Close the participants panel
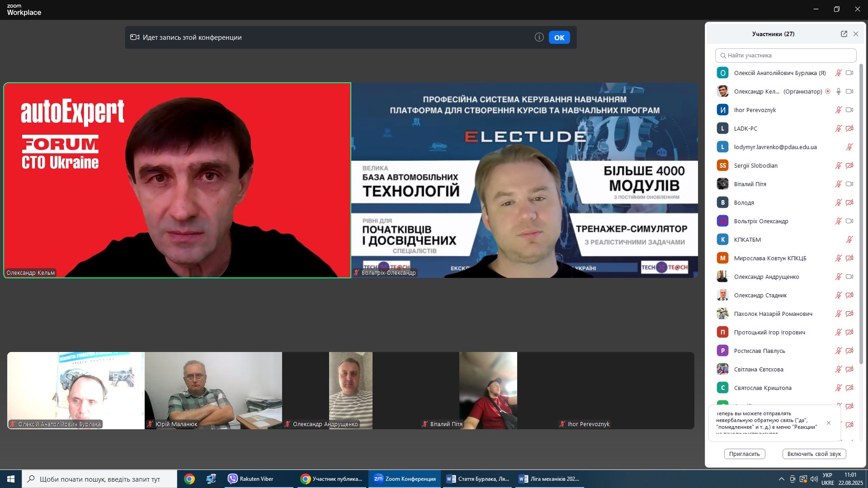The height and width of the screenshot is (488, 868). pos(856,34)
